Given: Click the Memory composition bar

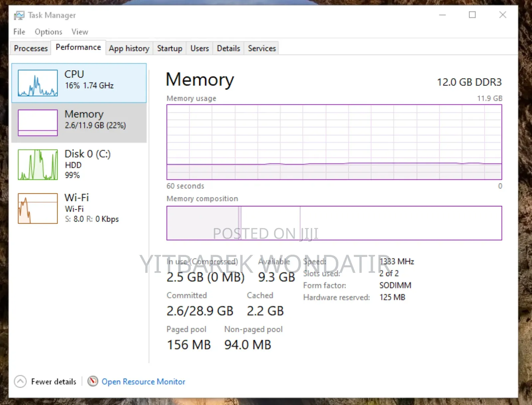Looking at the screenshot, I should (x=334, y=223).
